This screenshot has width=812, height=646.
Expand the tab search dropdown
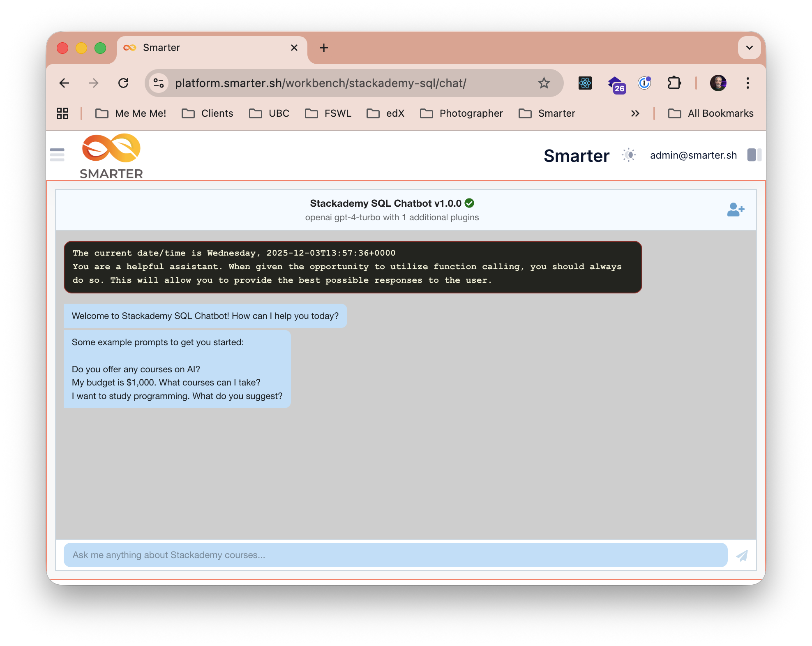750,48
